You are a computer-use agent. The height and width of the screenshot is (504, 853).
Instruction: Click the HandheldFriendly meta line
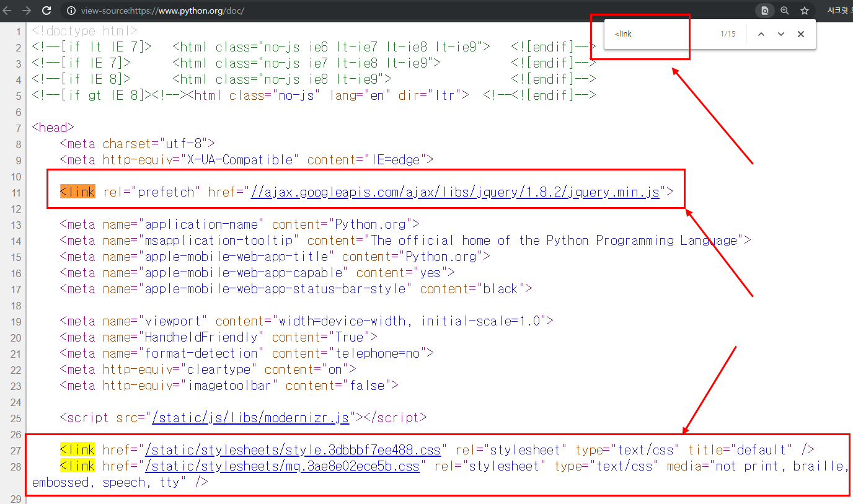[219, 337]
